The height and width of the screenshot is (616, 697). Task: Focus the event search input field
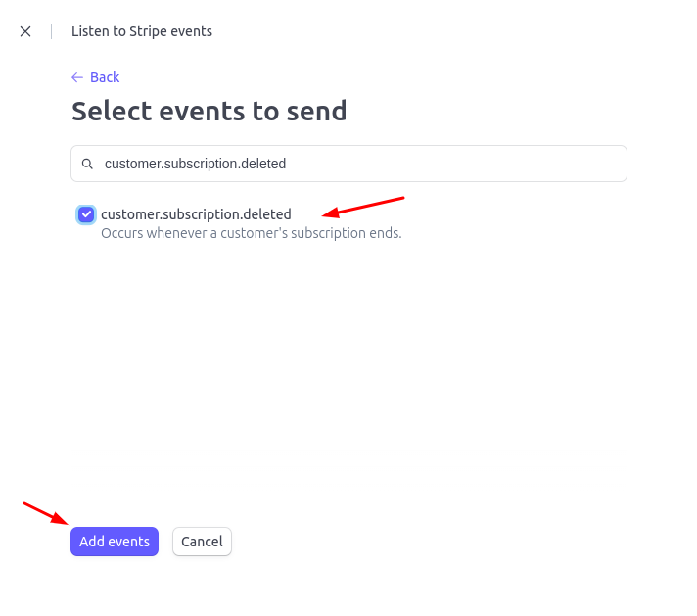[x=348, y=164]
